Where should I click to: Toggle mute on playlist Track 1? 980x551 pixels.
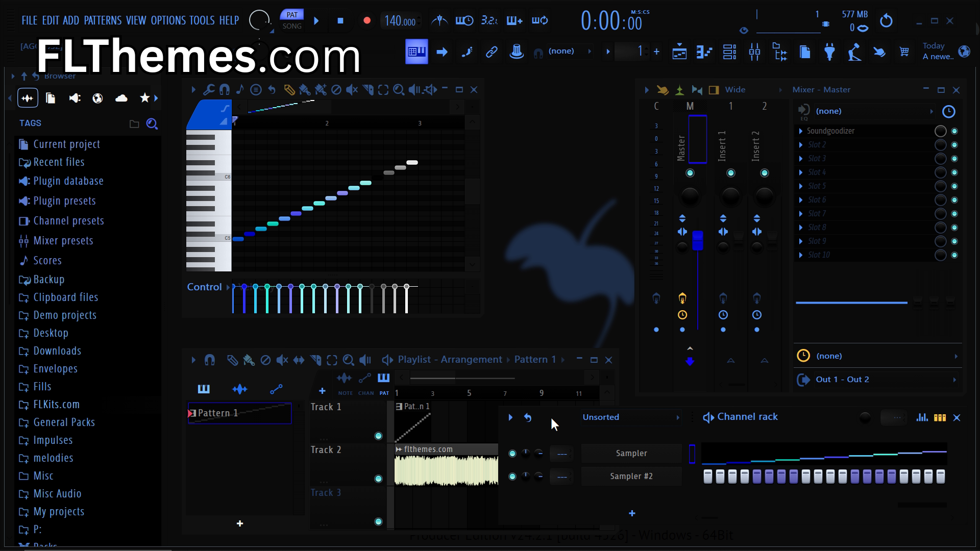tap(378, 436)
